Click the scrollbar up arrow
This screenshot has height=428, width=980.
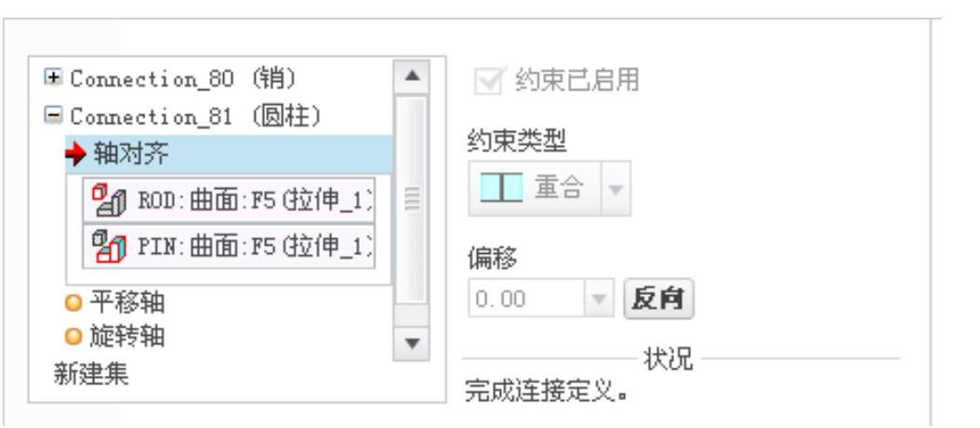(x=411, y=77)
